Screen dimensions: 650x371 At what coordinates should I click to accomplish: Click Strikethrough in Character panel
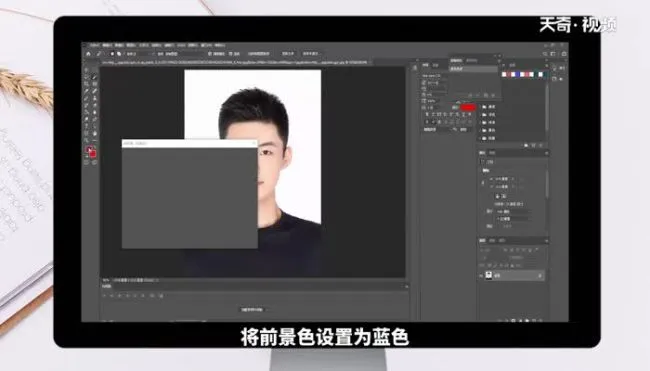tap(470, 114)
